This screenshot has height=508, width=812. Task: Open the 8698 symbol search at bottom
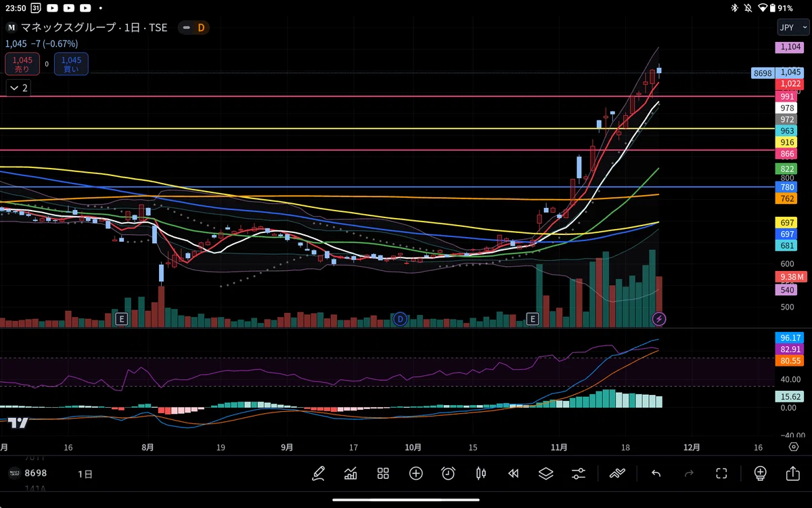pyautogui.click(x=27, y=473)
